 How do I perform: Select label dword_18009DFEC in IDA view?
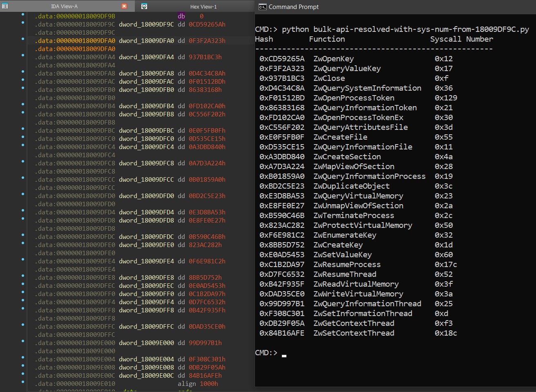coord(146,286)
